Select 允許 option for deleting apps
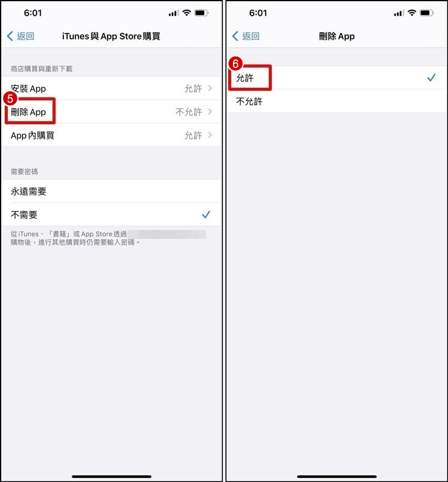 coord(336,78)
